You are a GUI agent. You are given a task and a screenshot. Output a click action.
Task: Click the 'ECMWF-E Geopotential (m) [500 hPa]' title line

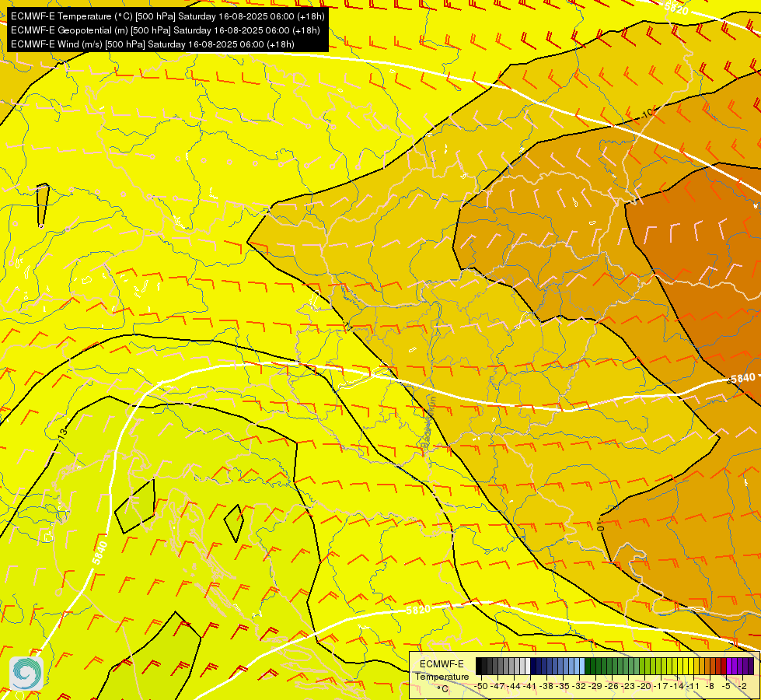click(165, 30)
